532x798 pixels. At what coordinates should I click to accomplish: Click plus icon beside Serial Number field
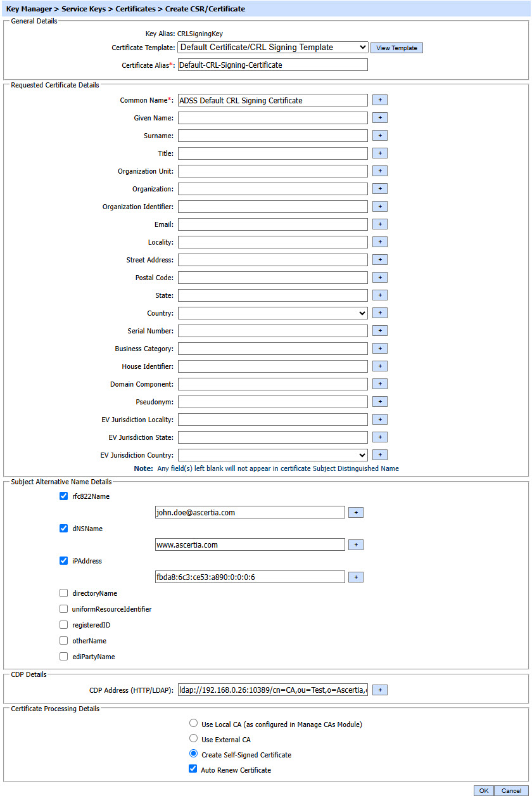[x=379, y=331]
